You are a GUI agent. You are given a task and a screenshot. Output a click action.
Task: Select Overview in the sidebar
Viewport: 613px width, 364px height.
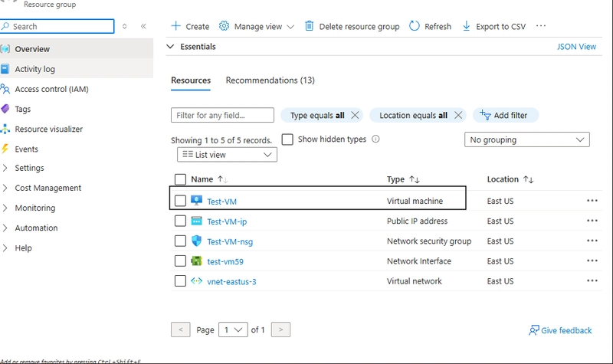(77, 49)
